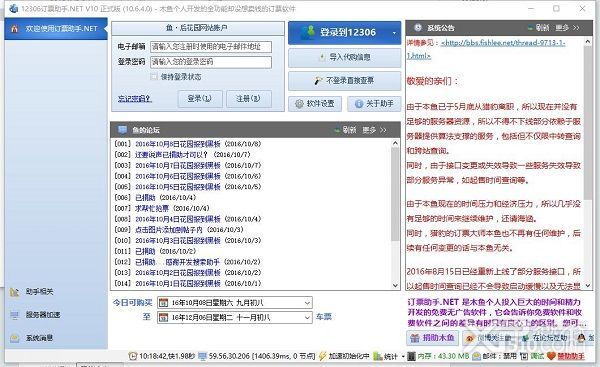This screenshot has height=367, width=600.
Task: Click the 赞助助手 heart status item
Action: (566, 356)
